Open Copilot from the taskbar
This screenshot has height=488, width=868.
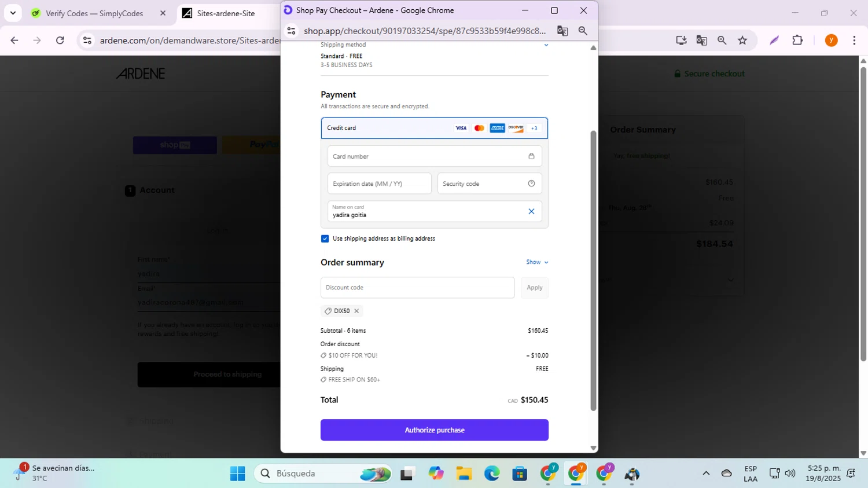(x=436, y=474)
